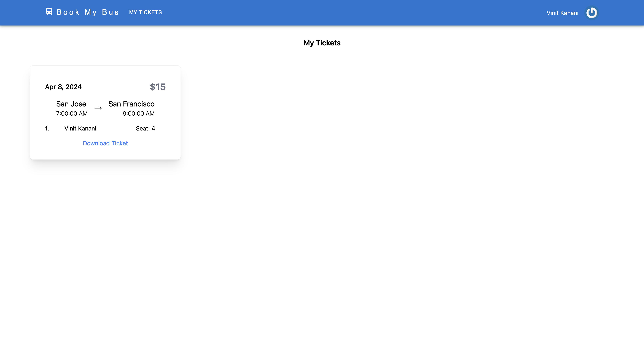Click the $15 ticket price
Screen dimensions: 644x360
pyautogui.click(x=157, y=87)
